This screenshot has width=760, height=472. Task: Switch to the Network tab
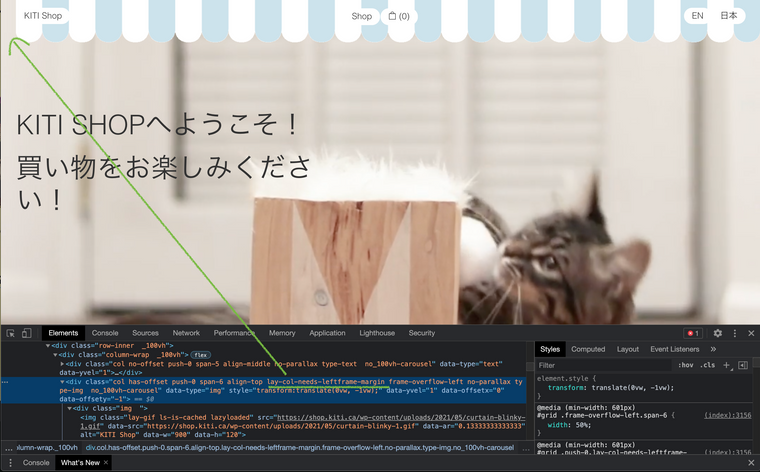coord(186,333)
